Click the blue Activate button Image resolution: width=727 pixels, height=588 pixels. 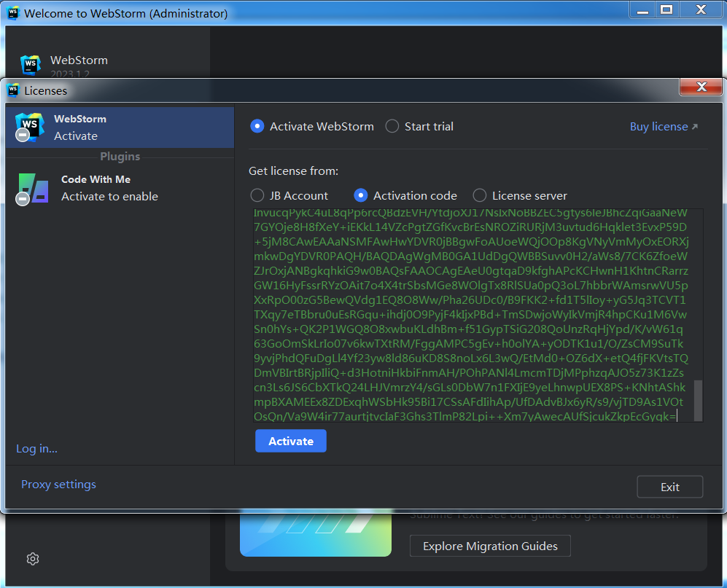[291, 441]
